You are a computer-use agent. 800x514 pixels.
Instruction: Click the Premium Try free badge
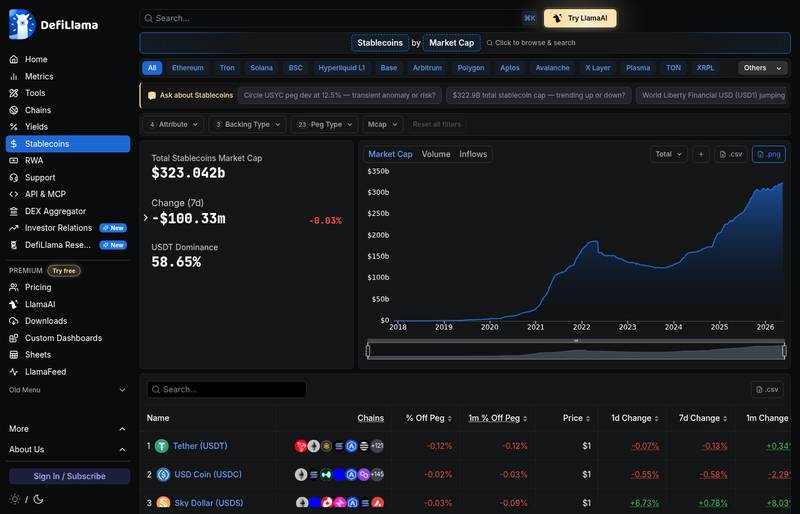pyautogui.click(x=64, y=271)
